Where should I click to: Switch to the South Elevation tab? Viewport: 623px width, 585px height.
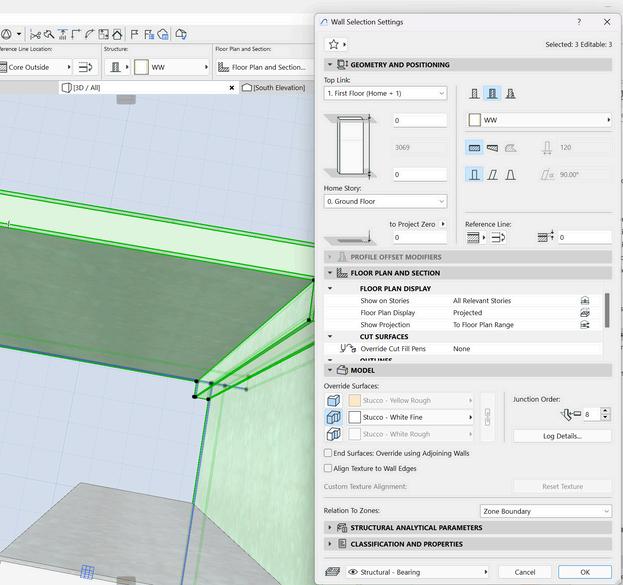(274, 87)
